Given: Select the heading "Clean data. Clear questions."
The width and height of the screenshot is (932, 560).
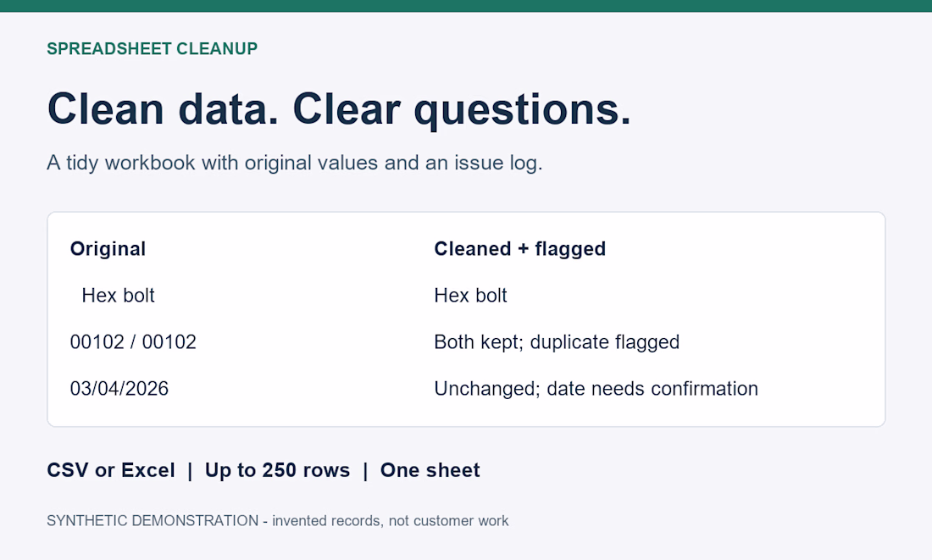Looking at the screenshot, I should 339,109.
